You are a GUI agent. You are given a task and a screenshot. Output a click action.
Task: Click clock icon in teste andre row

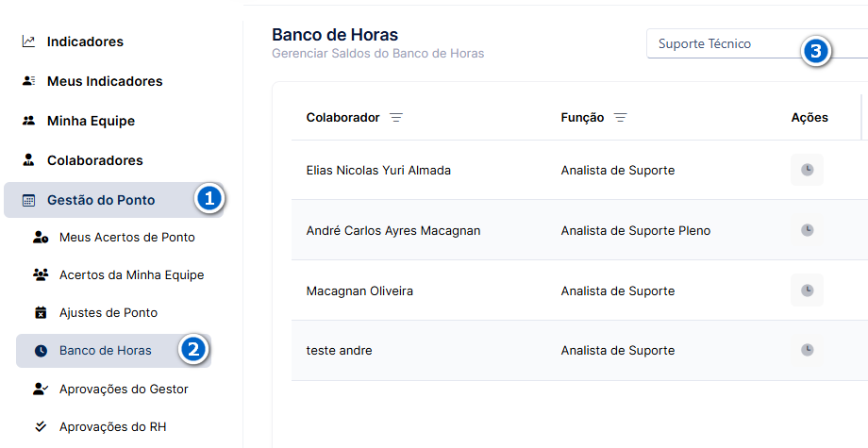807,350
